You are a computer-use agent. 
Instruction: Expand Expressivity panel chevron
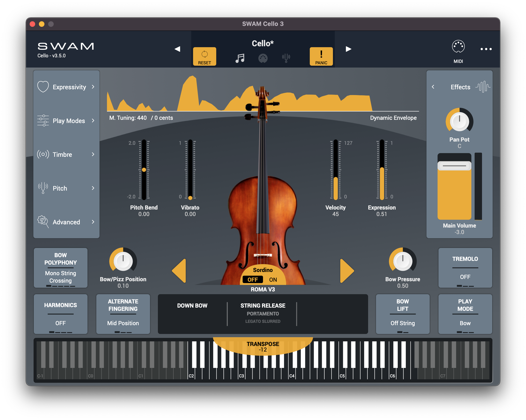tap(93, 86)
